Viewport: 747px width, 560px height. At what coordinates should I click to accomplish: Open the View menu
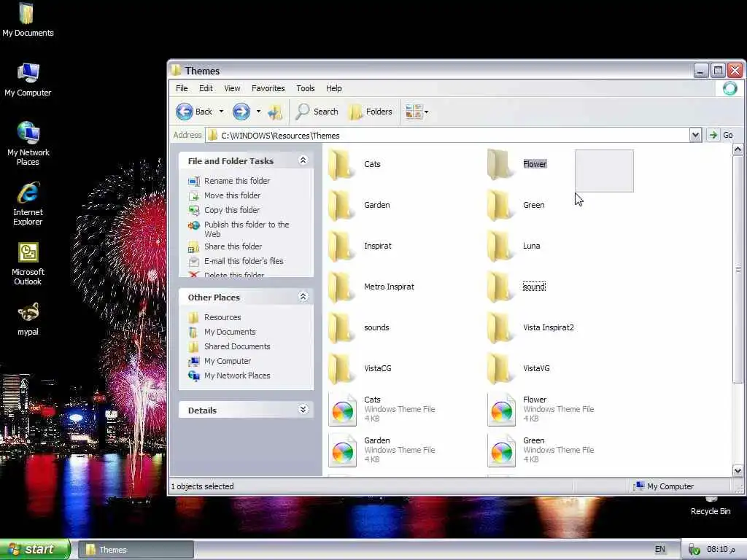pyautogui.click(x=232, y=88)
